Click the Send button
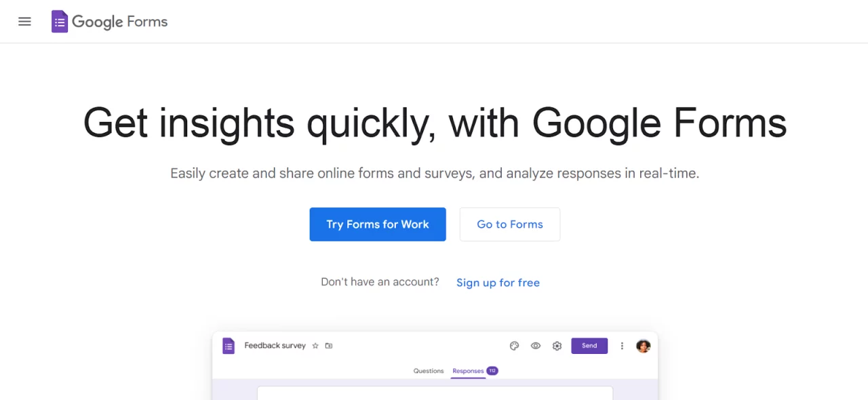The image size is (868, 400). click(x=589, y=346)
